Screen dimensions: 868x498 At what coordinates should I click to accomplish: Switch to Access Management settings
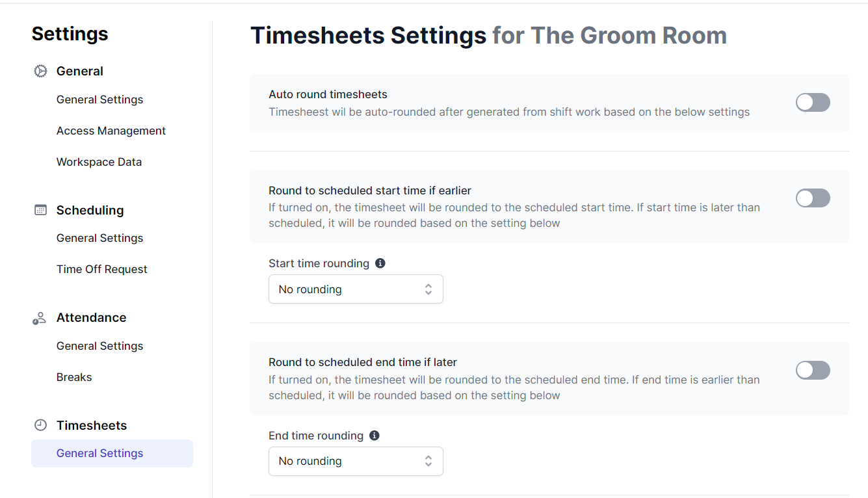click(111, 131)
